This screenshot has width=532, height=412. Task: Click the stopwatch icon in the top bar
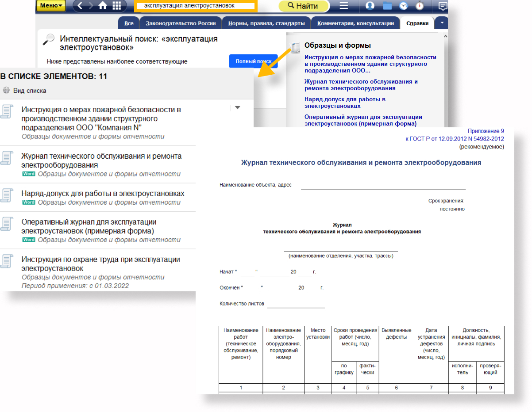[420, 6]
